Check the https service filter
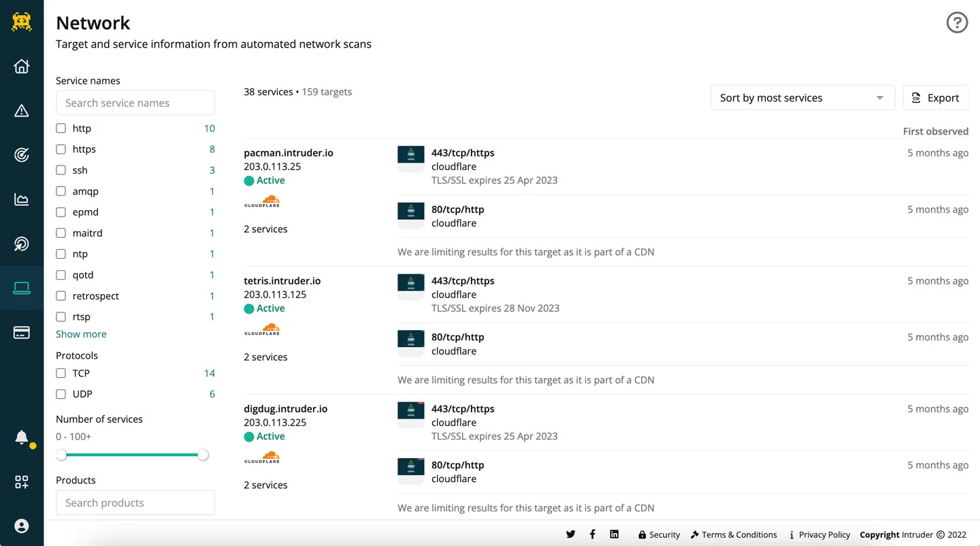The height and width of the screenshot is (546, 980). point(61,149)
